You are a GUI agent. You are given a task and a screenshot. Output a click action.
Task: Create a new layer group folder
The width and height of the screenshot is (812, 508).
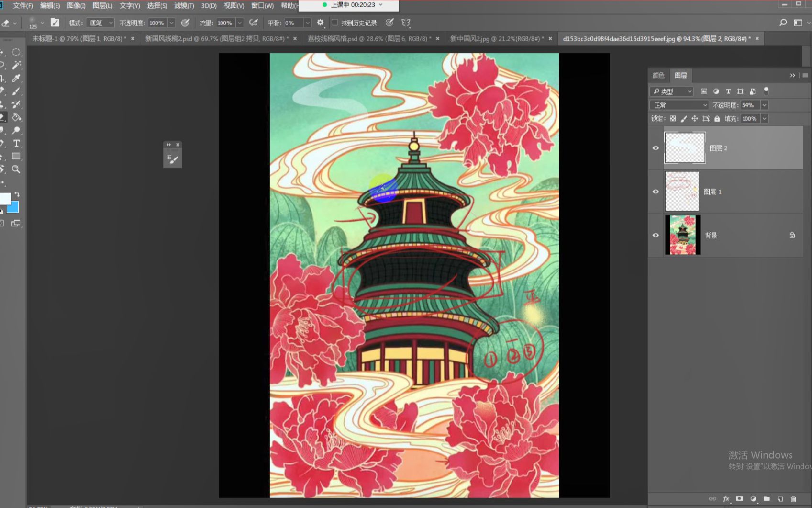767,498
